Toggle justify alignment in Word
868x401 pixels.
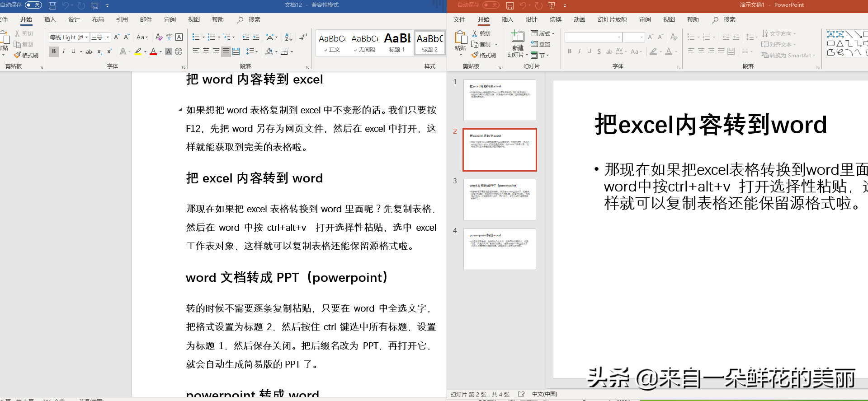pos(226,51)
